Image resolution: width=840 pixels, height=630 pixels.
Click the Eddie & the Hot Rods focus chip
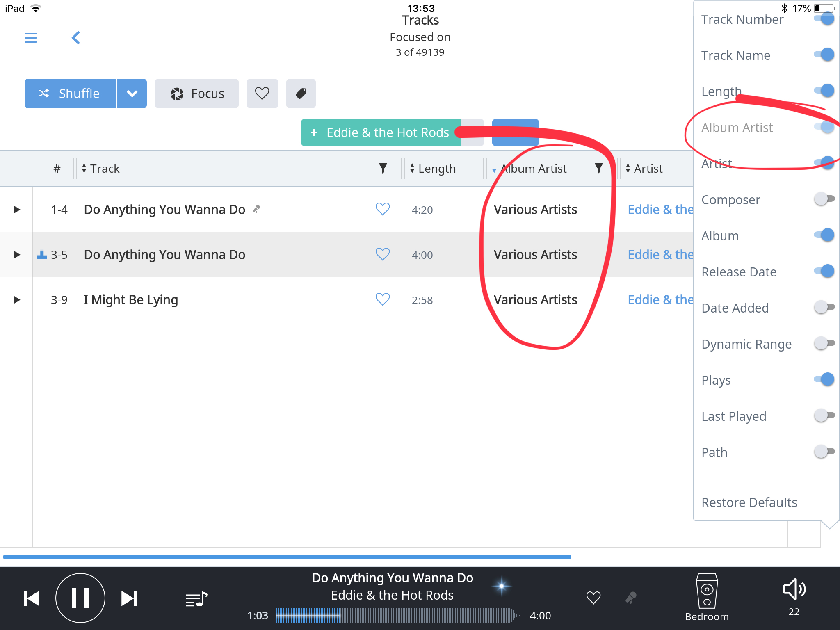click(381, 132)
